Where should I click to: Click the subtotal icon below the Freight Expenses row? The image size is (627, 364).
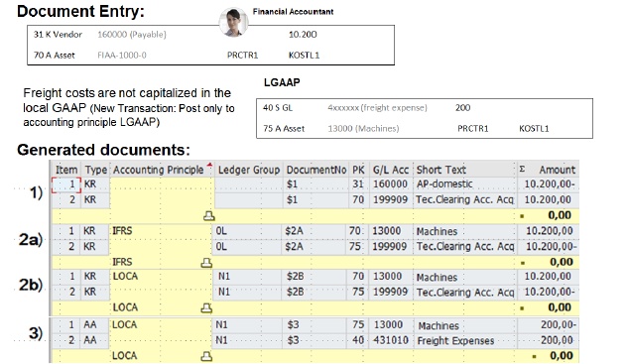[206, 356]
